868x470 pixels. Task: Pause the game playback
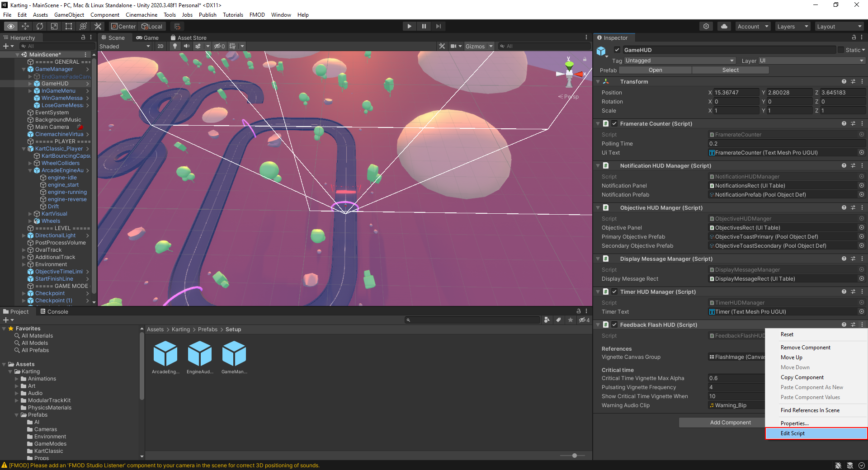point(424,26)
